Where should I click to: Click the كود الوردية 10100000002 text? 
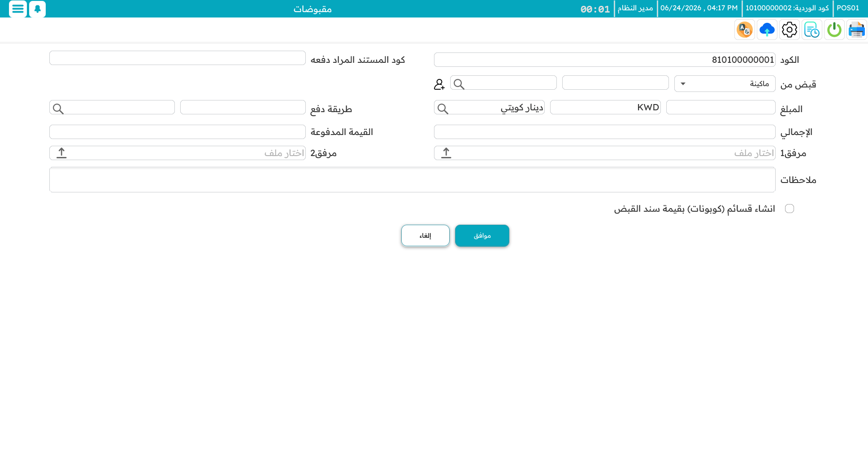[787, 8]
